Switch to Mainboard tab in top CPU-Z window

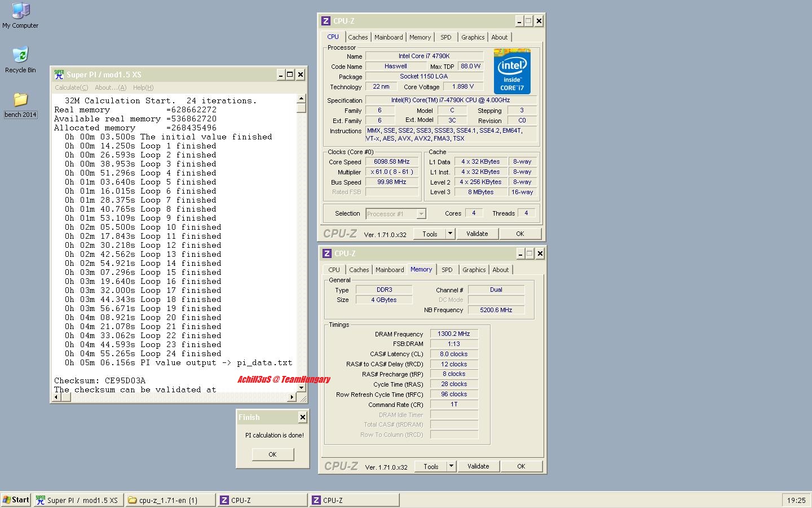389,37
